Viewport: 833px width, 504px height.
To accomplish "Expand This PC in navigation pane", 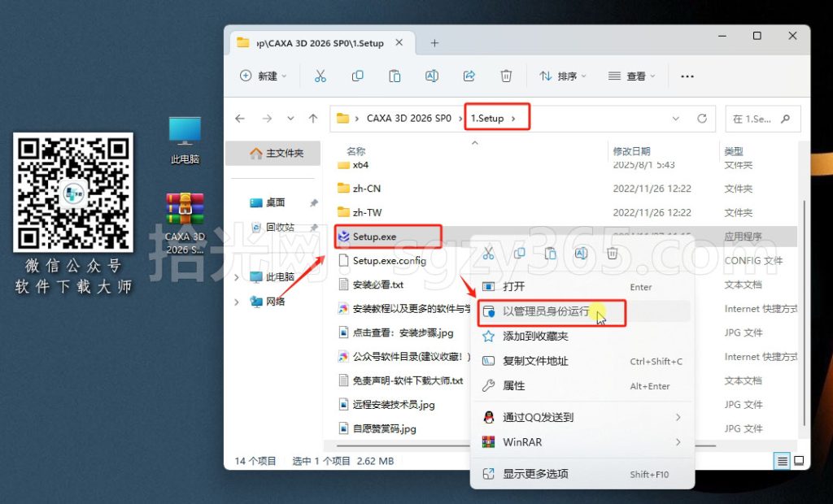I will click(x=237, y=276).
